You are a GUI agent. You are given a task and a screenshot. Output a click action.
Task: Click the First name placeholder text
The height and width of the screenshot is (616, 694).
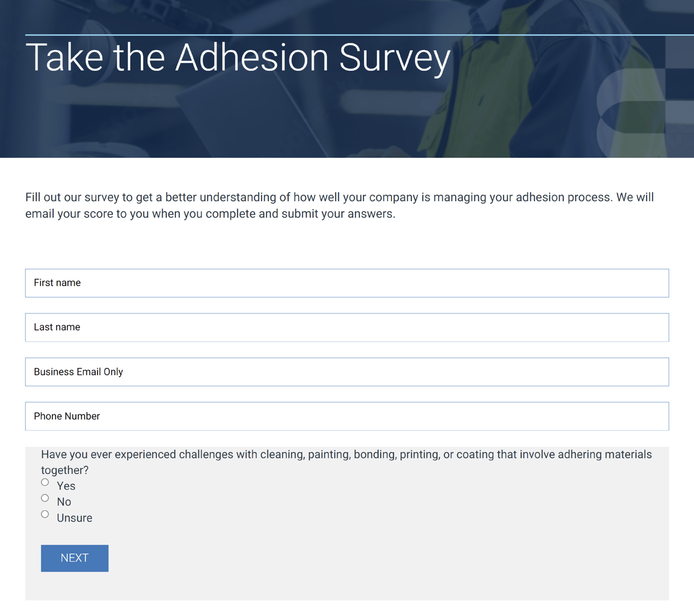[57, 283]
